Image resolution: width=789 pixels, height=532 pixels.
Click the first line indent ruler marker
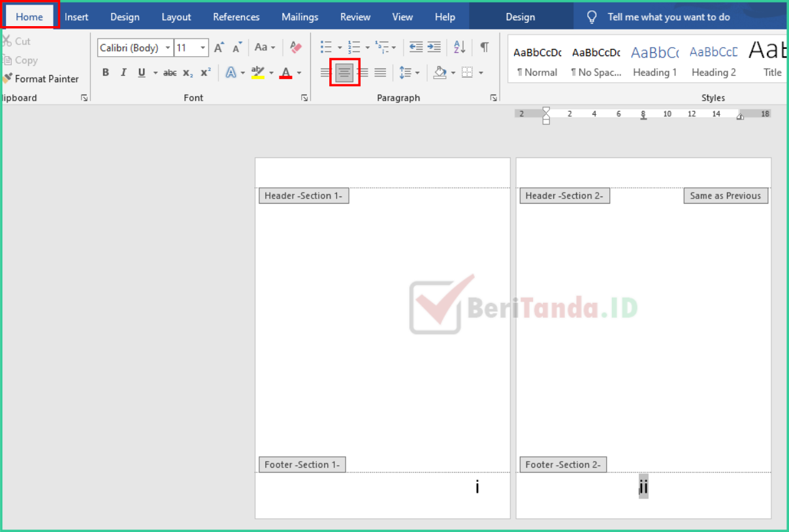click(546, 110)
